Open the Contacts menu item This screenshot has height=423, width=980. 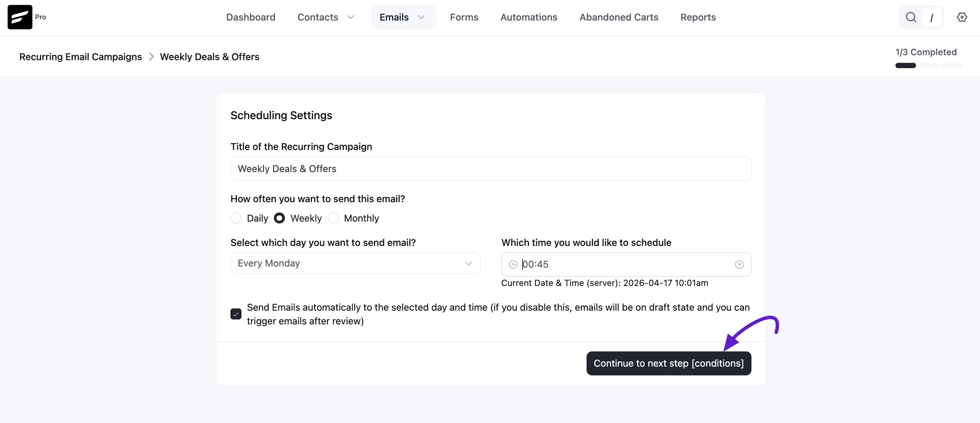tap(318, 17)
